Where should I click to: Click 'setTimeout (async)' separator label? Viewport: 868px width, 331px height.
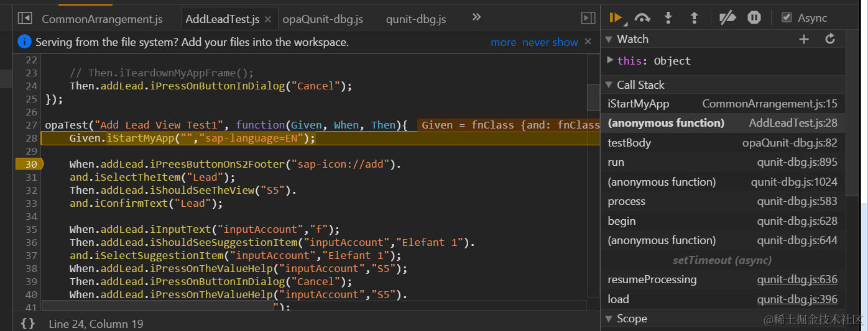(722, 260)
